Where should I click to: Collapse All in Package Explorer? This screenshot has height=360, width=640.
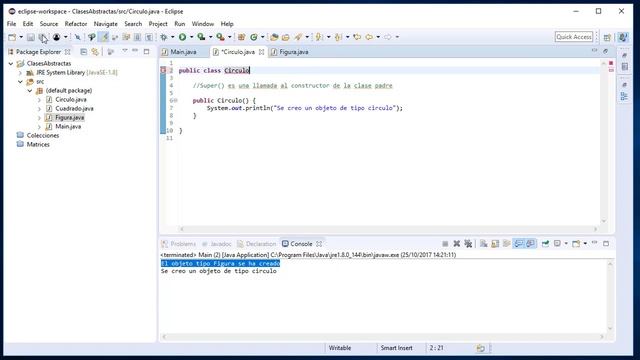(84, 52)
